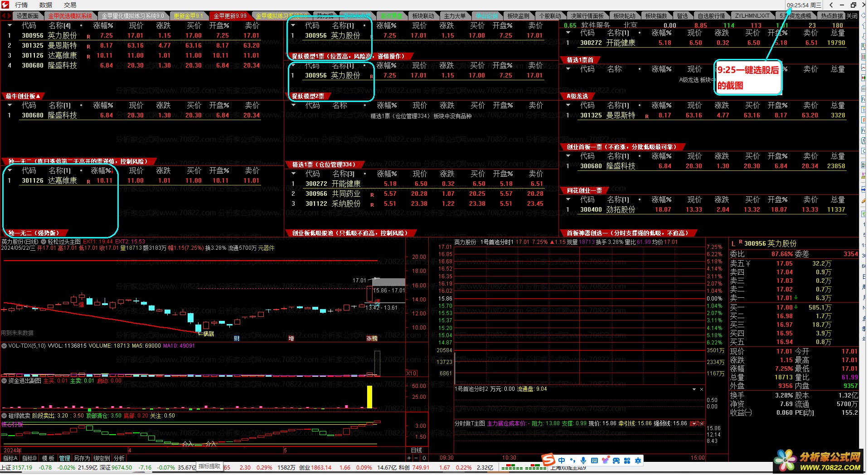
Task: Click the 管理 button
Action: tap(65, 458)
